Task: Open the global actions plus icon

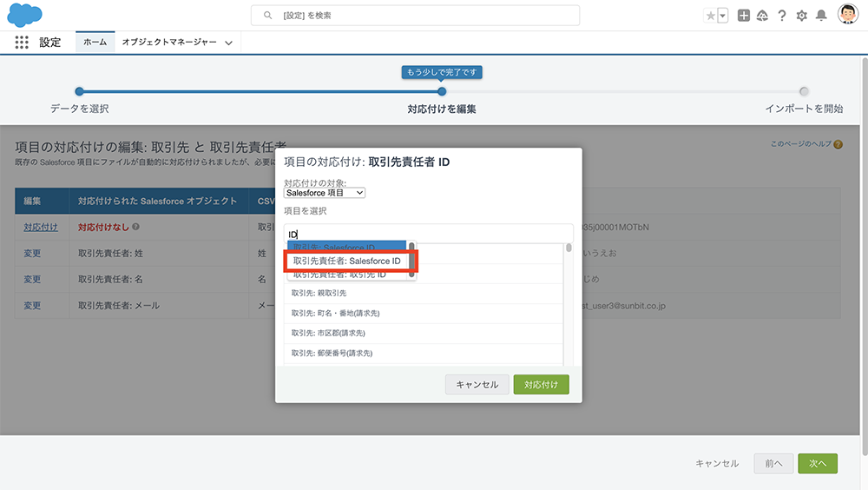Action: 744,16
